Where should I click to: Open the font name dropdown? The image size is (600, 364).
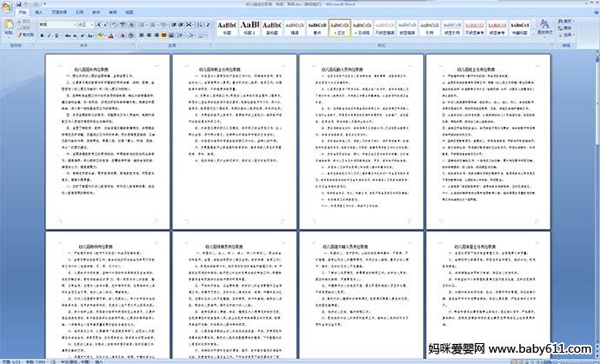(x=73, y=25)
